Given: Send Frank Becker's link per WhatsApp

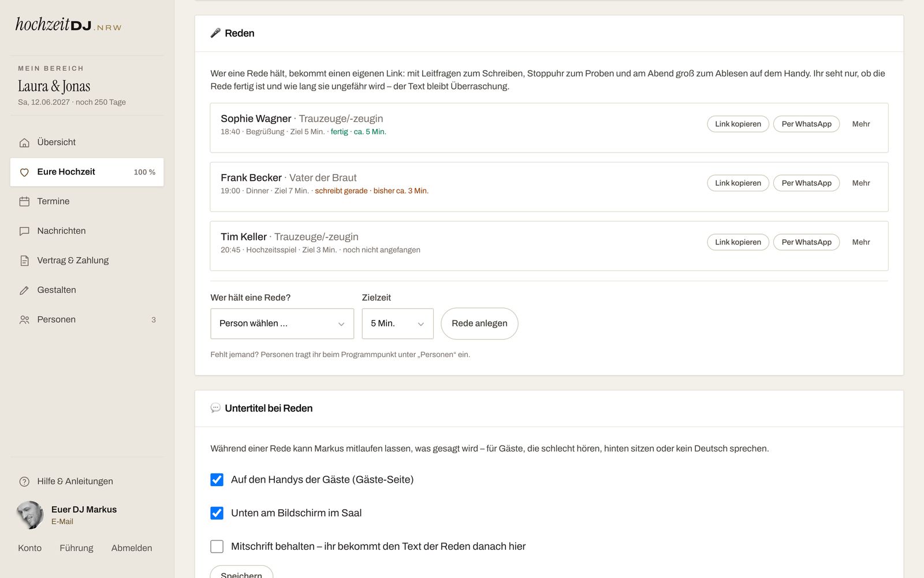Looking at the screenshot, I should pyautogui.click(x=806, y=183).
